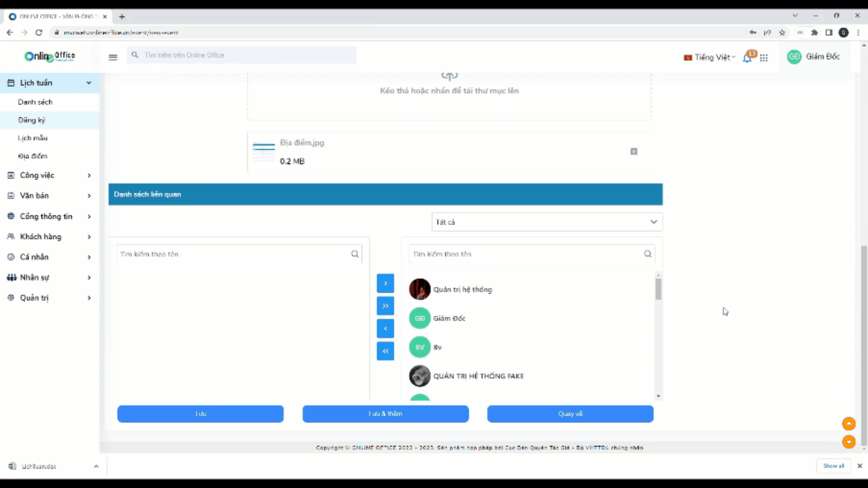Move selected user left with single arrow

click(x=385, y=328)
